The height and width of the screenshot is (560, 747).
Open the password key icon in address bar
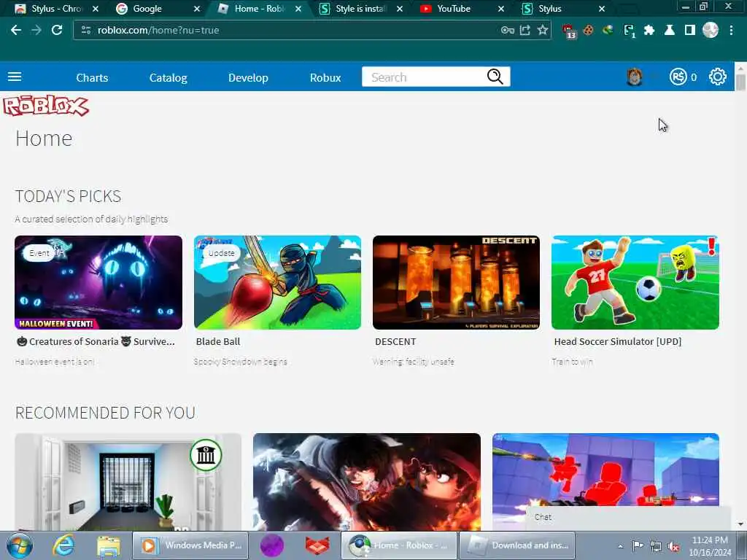click(507, 30)
